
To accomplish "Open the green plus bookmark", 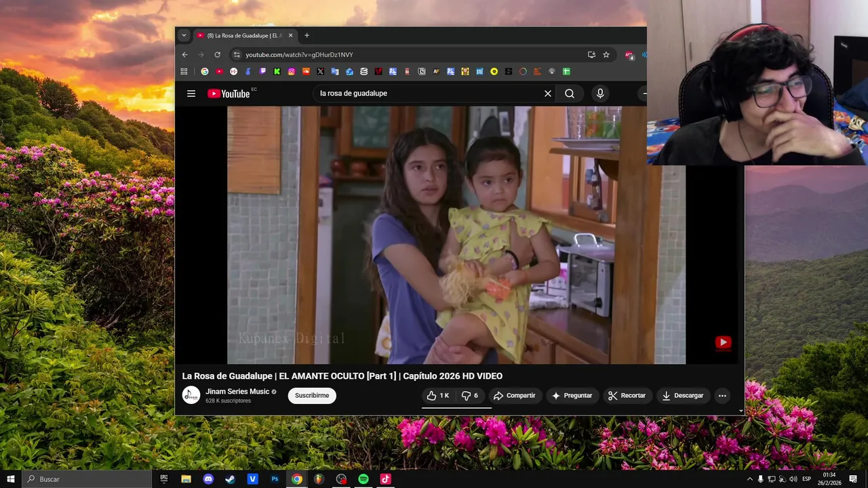I will 566,71.
